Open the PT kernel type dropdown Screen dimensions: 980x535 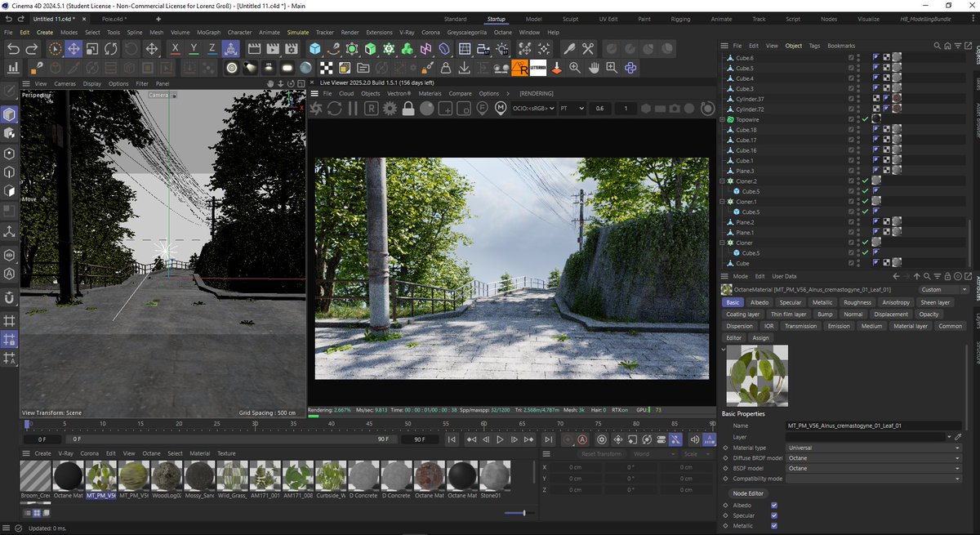pyautogui.click(x=573, y=108)
